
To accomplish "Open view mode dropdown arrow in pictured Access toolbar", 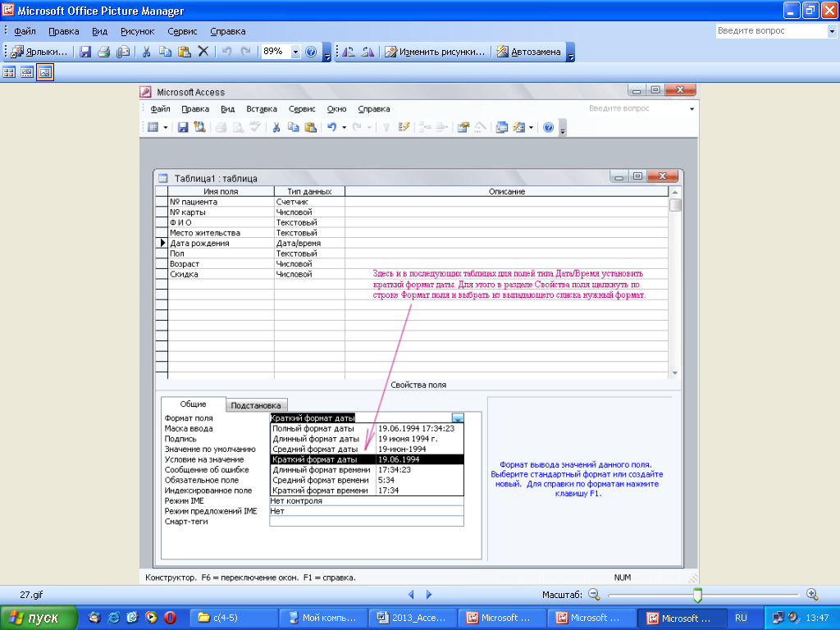I will coord(166,127).
